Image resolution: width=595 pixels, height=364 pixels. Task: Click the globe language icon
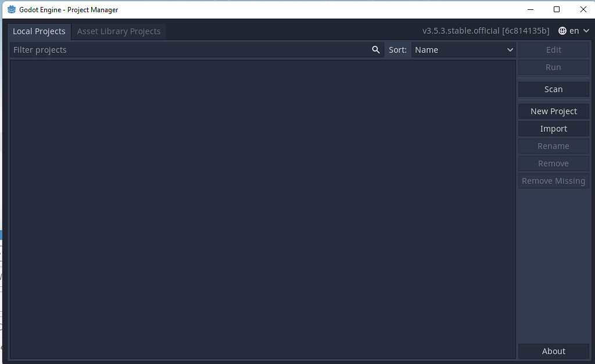562,31
